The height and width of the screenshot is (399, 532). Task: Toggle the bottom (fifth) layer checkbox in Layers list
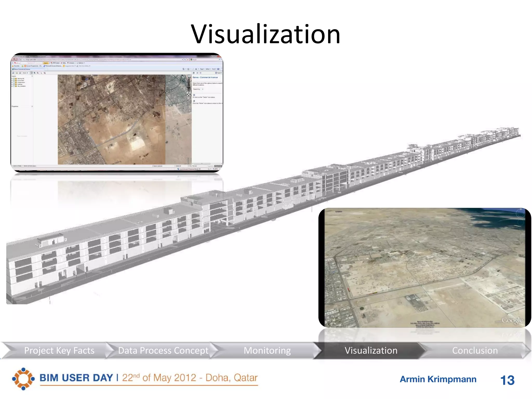(14, 86)
